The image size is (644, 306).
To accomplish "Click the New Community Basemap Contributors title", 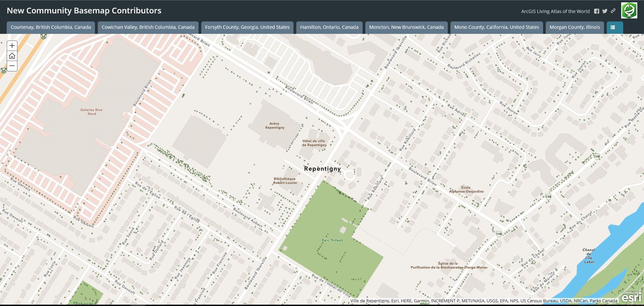I will click(x=84, y=11).
